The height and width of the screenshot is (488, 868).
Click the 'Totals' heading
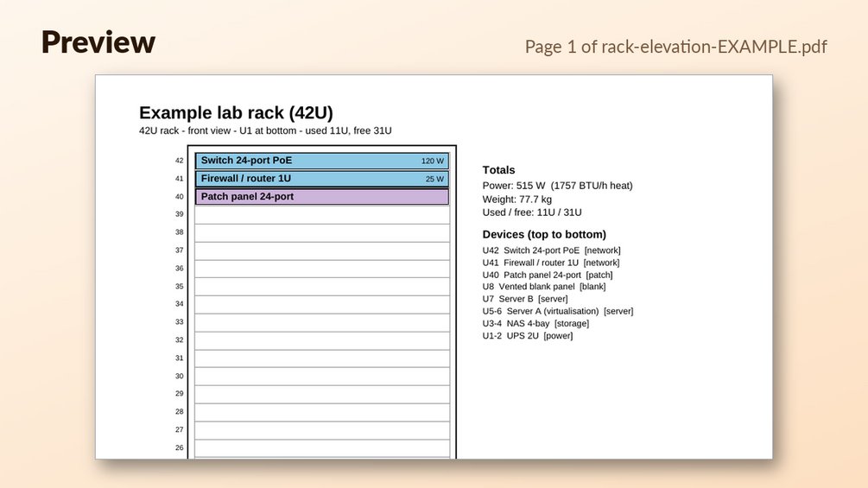498,170
